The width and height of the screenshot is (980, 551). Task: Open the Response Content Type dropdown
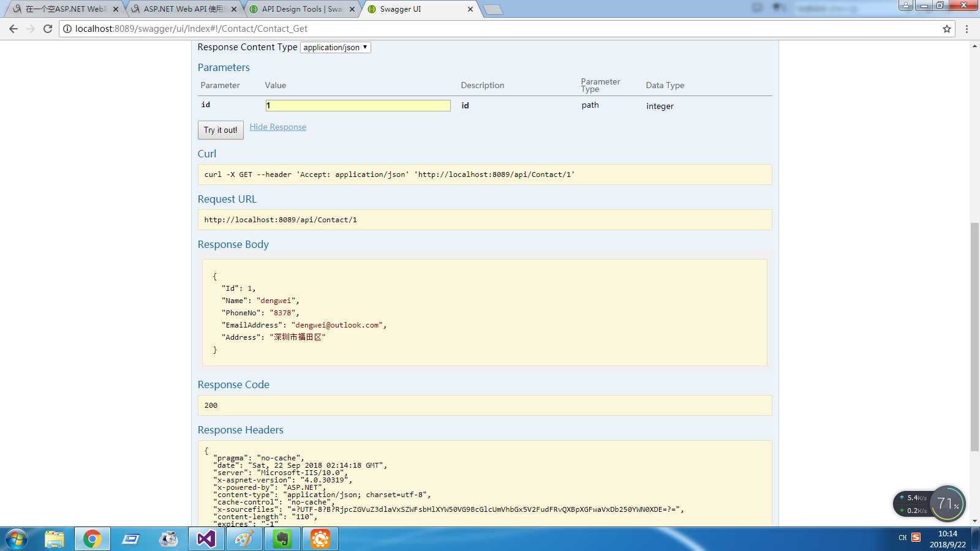pos(336,47)
